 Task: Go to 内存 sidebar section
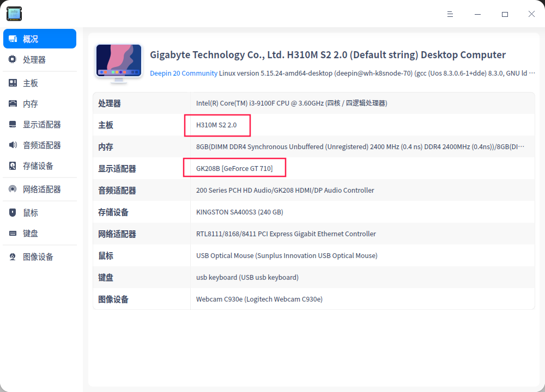pyautogui.click(x=40, y=103)
